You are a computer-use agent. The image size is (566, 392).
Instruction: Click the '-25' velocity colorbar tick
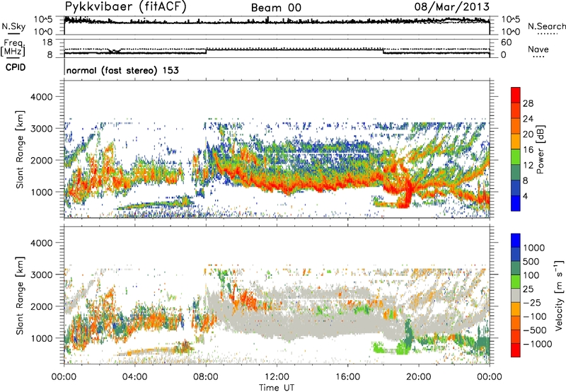532,302
